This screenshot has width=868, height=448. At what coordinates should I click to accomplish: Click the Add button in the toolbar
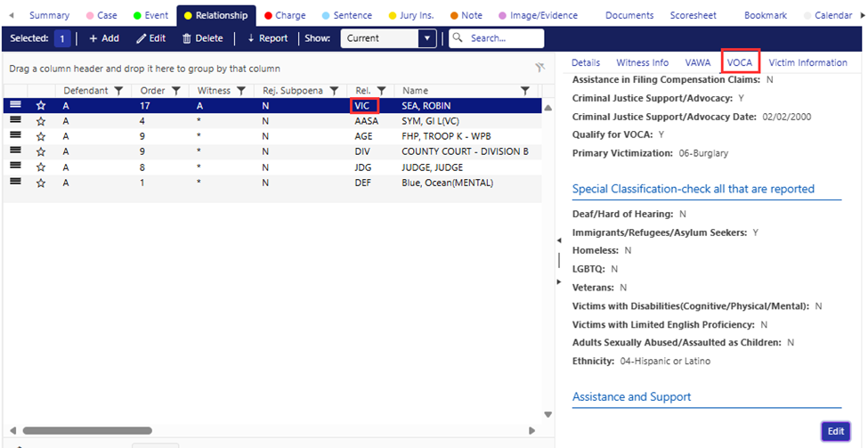coord(103,38)
